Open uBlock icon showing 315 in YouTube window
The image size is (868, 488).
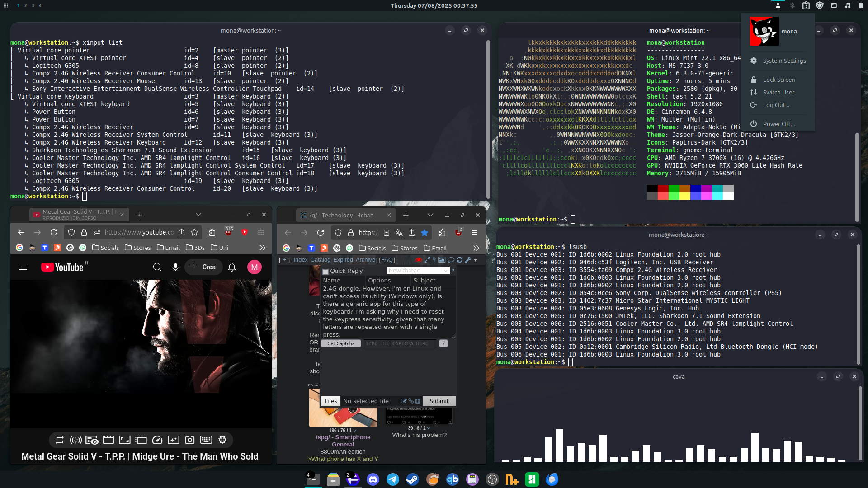pyautogui.click(x=229, y=232)
